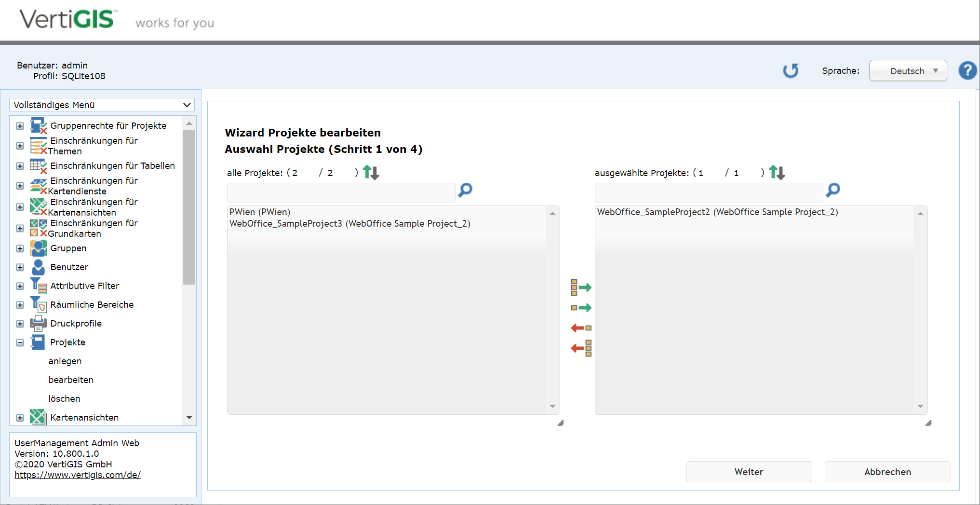Open the Sprache Deutsch dropdown
The image size is (980, 505).
click(908, 71)
